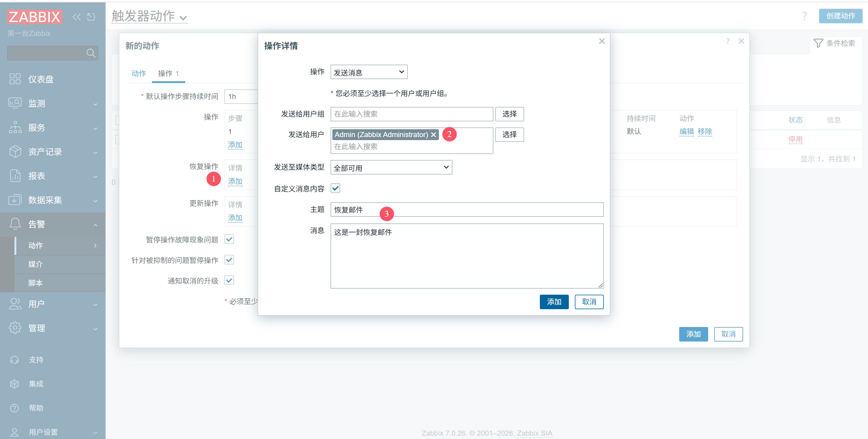Click the 资产记录 inventory icon

tap(15, 152)
